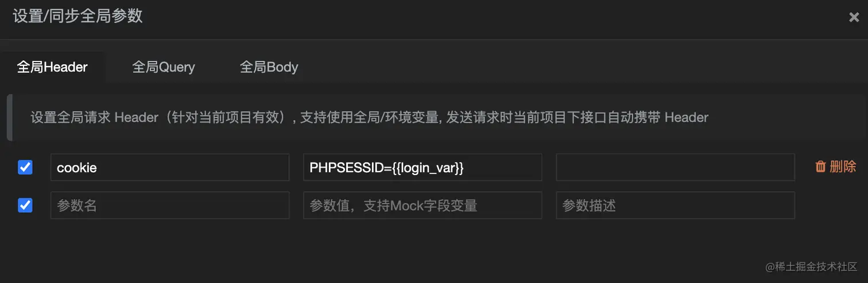
Task: Click the 设置全局请求 Header info banner text
Action: click(x=370, y=118)
